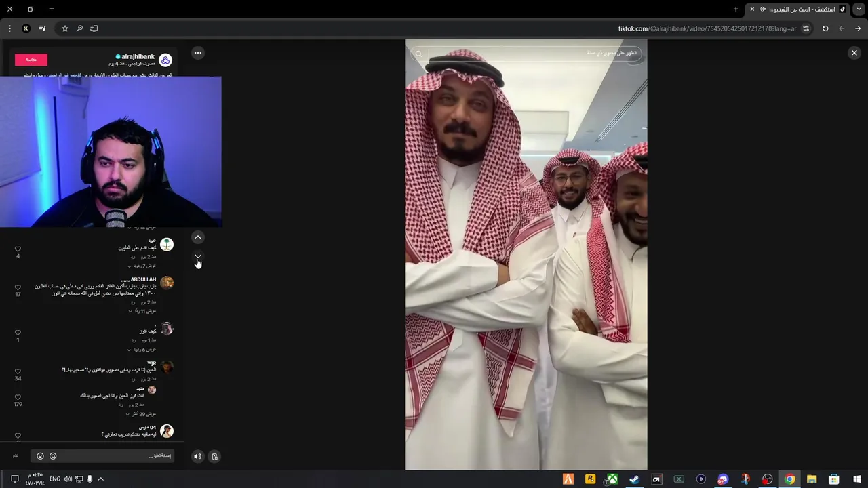Like the comment from 04 مترس
868x488 pixels.
18,436
